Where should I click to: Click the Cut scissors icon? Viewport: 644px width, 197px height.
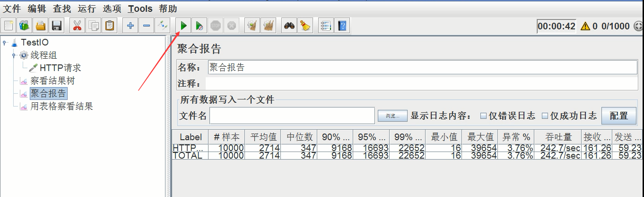pyautogui.click(x=77, y=26)
